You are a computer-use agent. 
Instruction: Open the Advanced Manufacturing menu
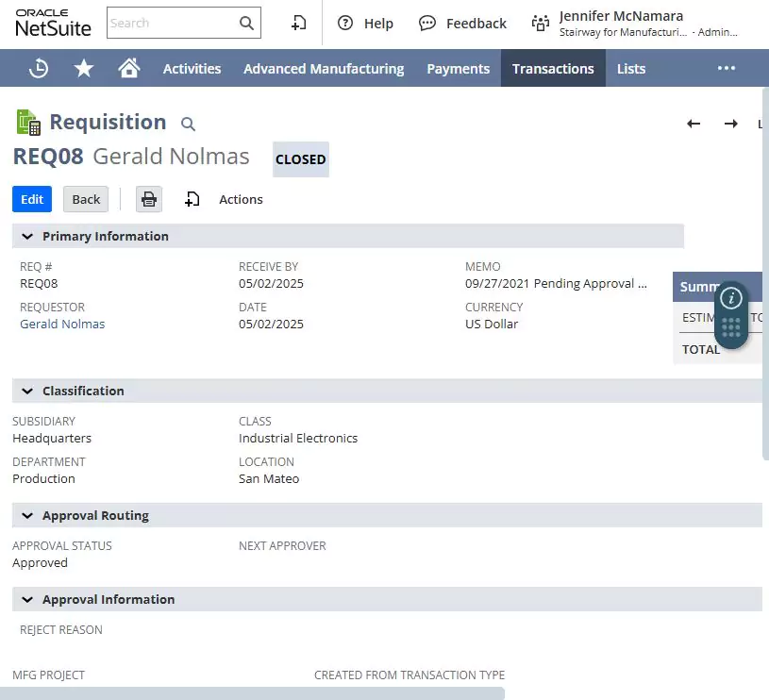[324, 68]
